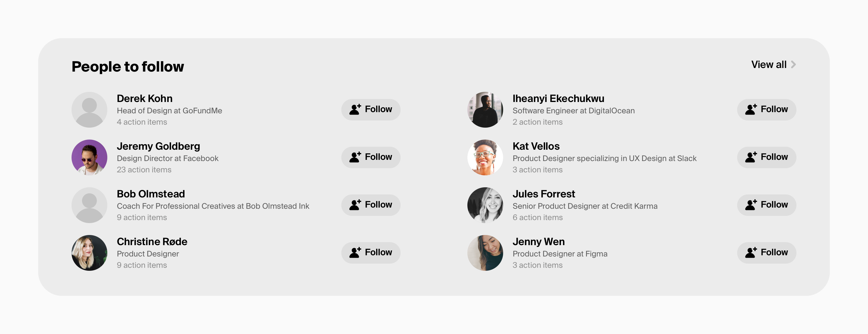
Task: Click Derek Kohn's placeholder avatar
Action: point(89,109)
